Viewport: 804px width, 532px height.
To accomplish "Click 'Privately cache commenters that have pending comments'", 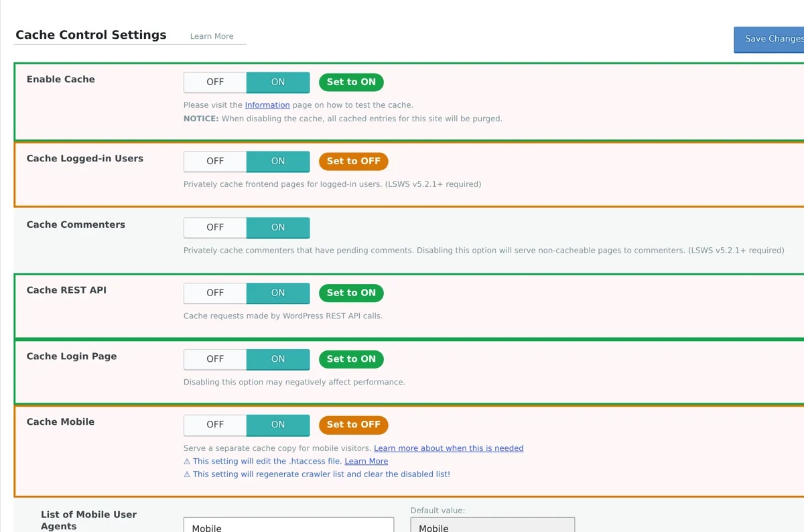I will (484, 251).
